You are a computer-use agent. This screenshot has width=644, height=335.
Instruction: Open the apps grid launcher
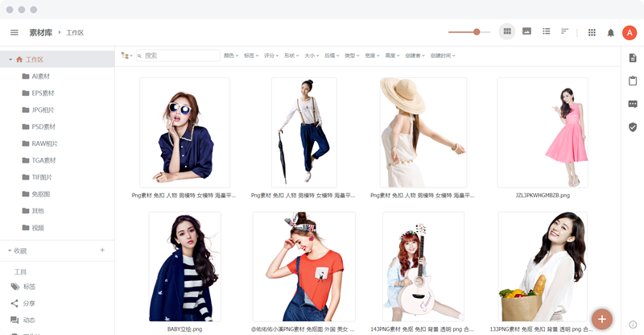(x=592, y=32)
